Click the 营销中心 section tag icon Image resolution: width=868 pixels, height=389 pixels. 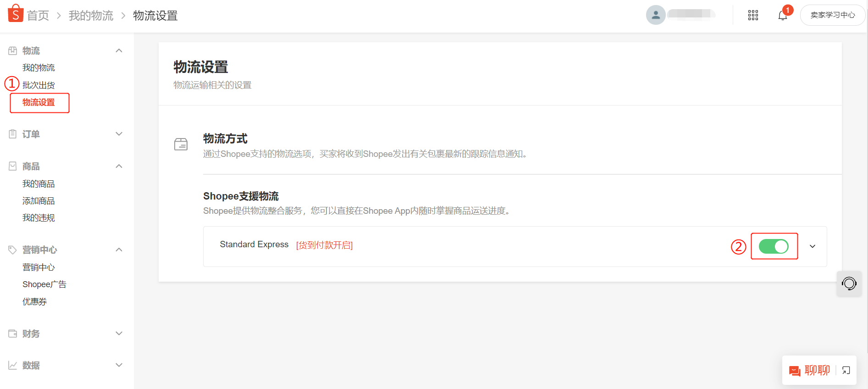pyautogui.click(x=13, y=250)
